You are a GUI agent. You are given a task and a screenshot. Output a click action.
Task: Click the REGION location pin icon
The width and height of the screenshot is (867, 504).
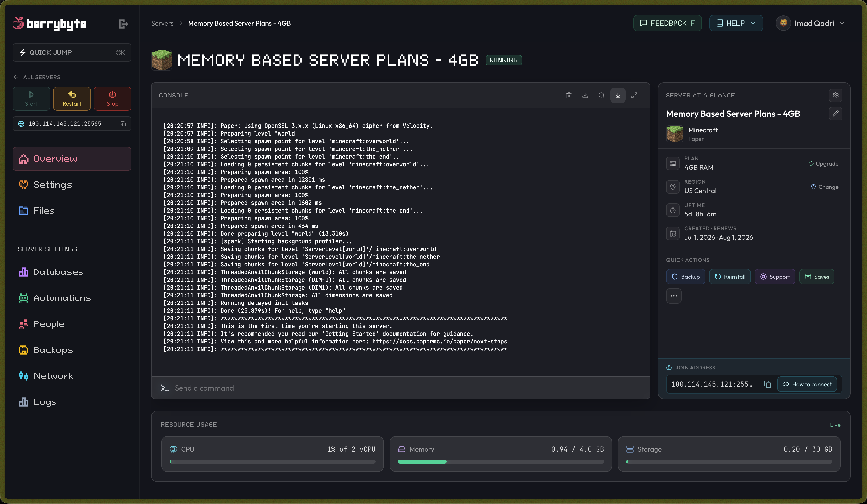tap(673, 187)
